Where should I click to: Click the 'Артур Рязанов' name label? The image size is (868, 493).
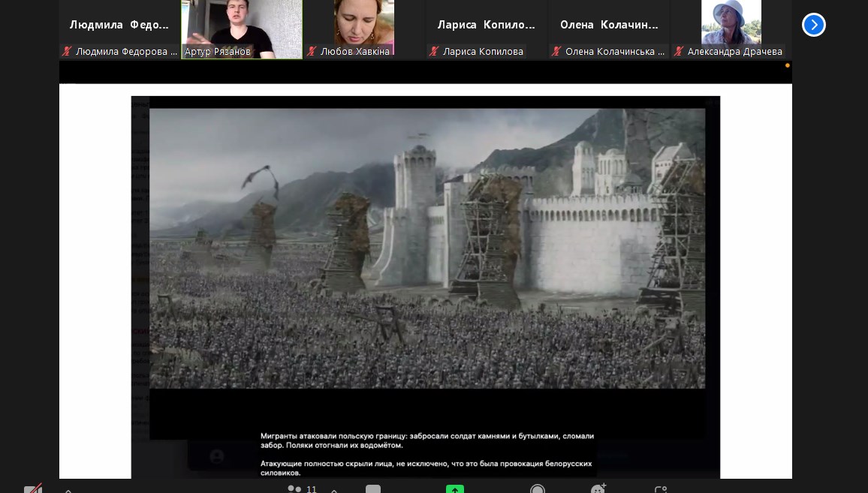click(218, 52)
